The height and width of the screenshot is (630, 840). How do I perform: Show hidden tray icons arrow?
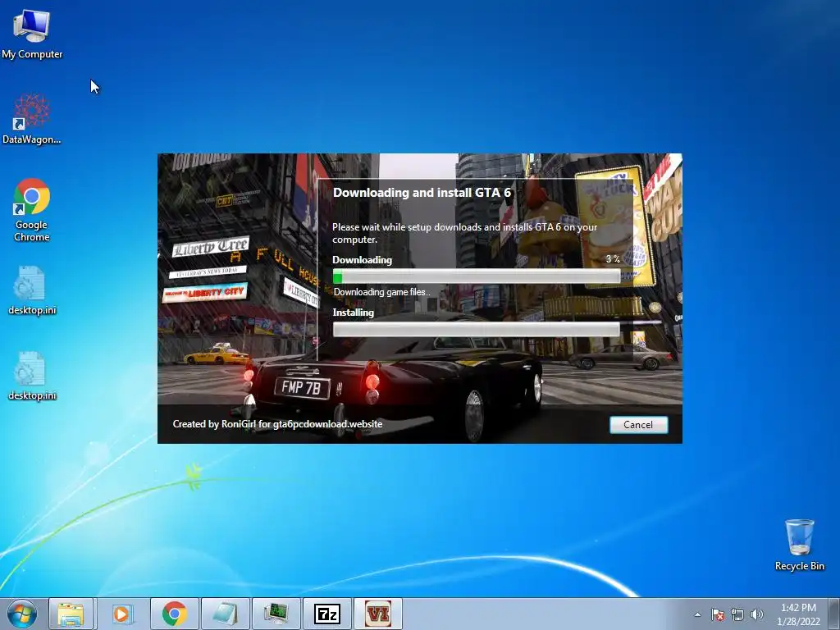697,614
